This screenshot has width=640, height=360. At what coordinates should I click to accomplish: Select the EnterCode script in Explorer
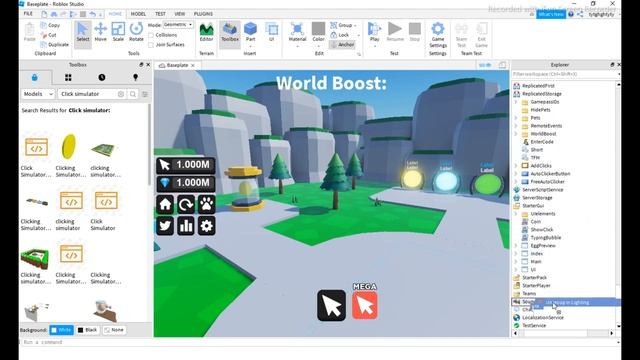click(x=542, y=142)
